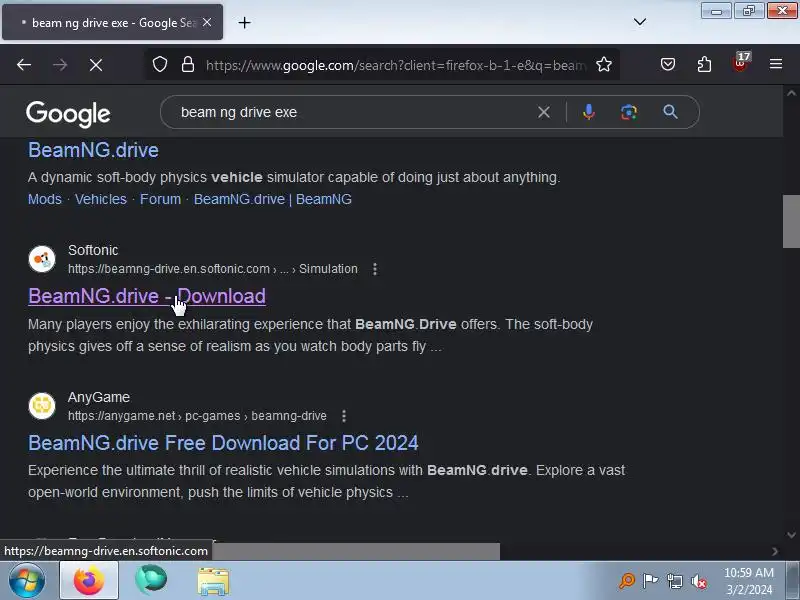The width and height of the screenshot is (800, 600).
Task: Click the scroll down arrow
Action: pos(791,535)
